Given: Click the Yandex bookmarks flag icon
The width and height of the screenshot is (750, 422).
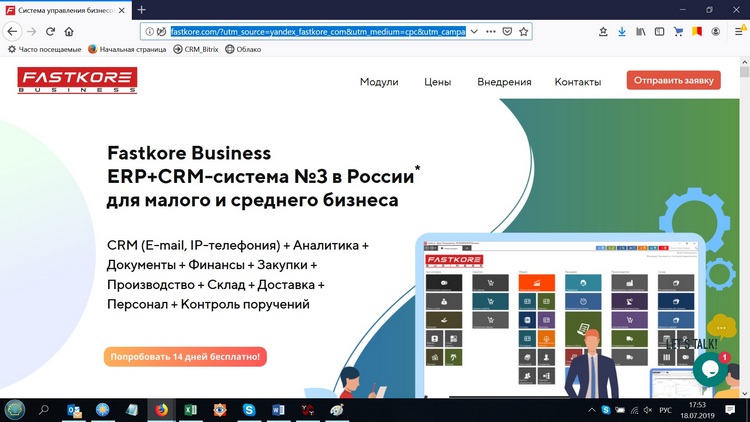Looking at the screenshot, I should click(x=697, y=32).
